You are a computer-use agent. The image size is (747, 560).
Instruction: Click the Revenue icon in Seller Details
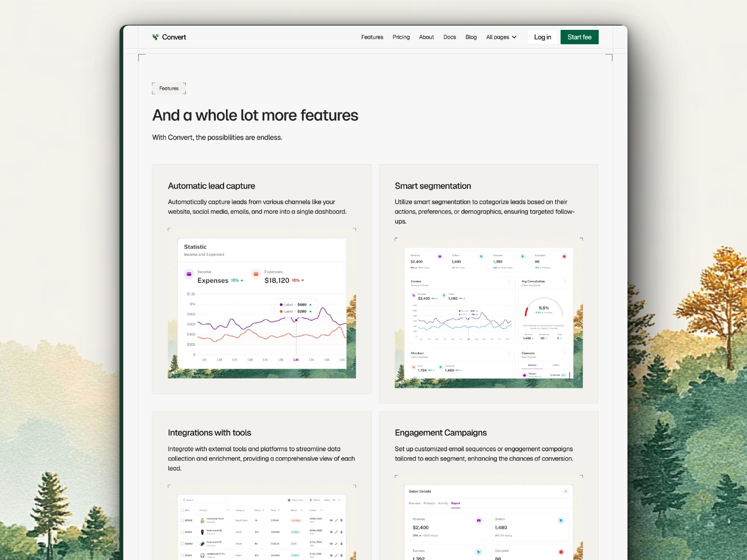click(x=479, y=520)
